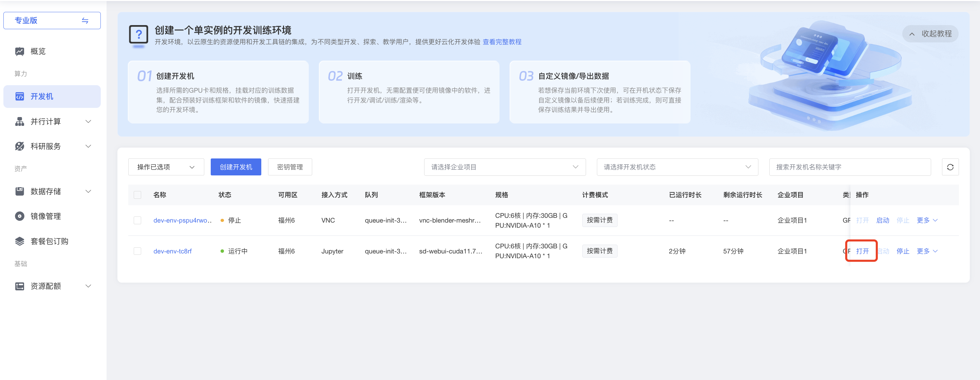
Task: Click 启动 for dev-env-pspu4rwo
Action: 883,221
